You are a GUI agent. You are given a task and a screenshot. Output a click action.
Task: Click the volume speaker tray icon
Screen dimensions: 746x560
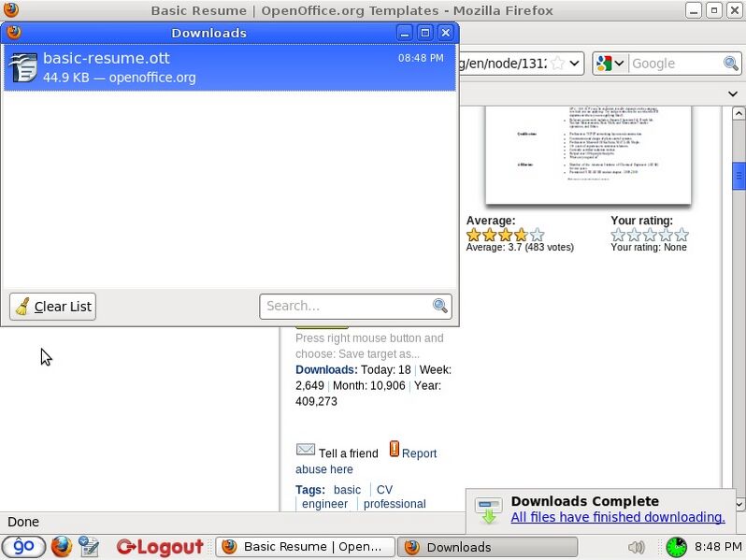tap(636, 547)
